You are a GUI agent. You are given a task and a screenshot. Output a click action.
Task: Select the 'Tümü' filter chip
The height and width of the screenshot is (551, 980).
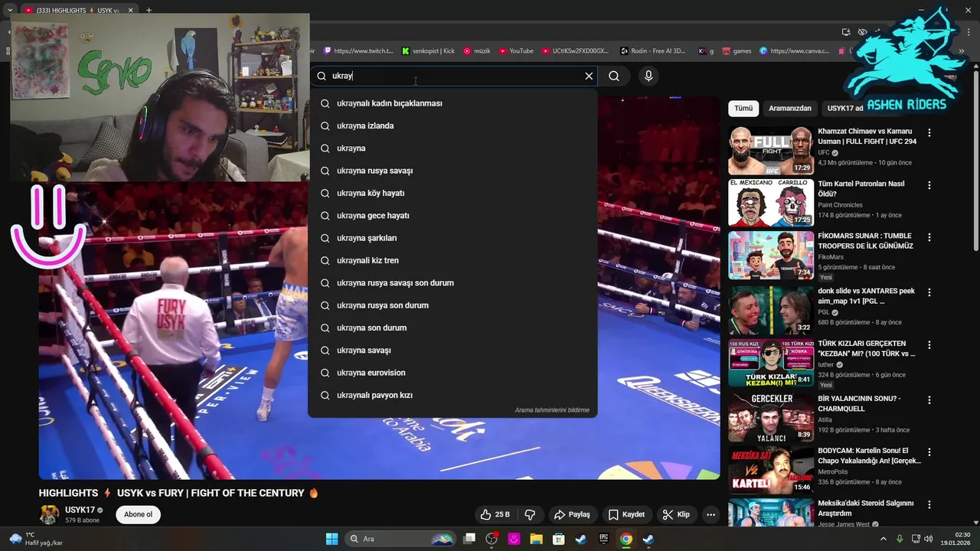[743, 108]
